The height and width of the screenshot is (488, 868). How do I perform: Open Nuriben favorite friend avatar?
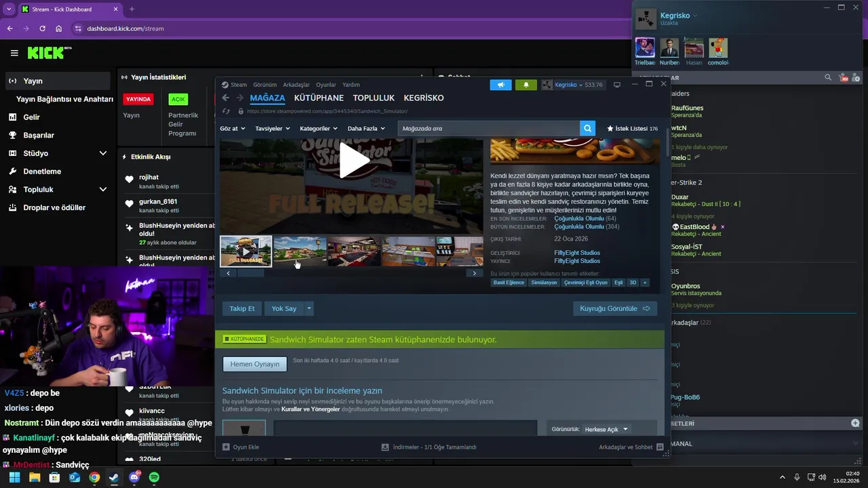pos(669,47)
